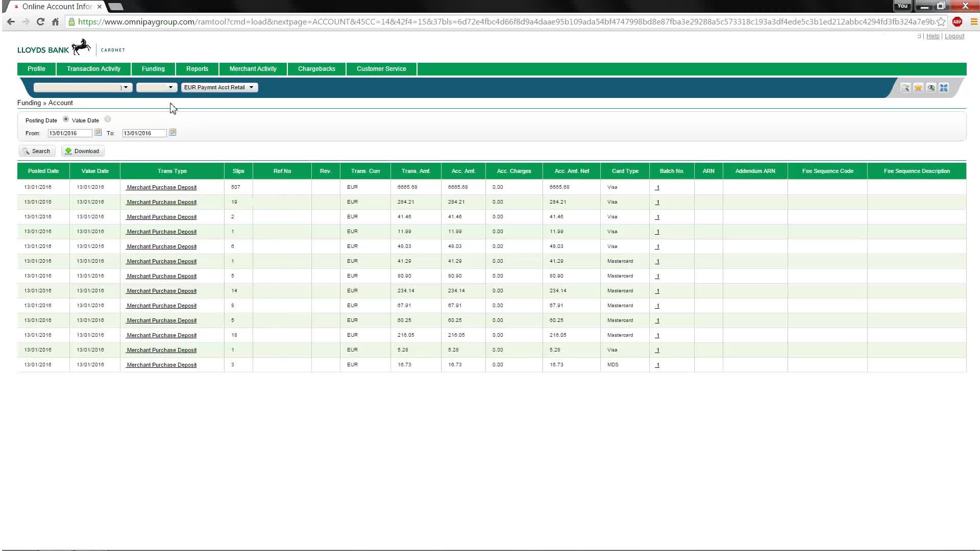
Task: Click the Trans Type column header
Action: (x=172, y=171)
